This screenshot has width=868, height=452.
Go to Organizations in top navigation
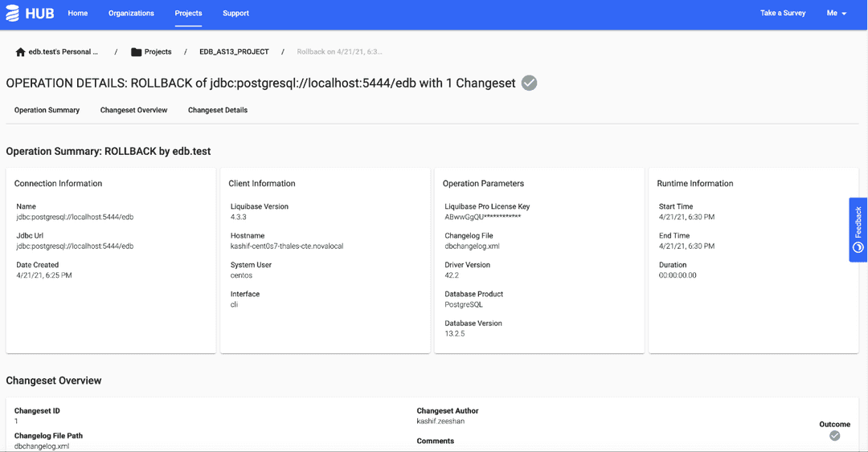coord(131,14)
